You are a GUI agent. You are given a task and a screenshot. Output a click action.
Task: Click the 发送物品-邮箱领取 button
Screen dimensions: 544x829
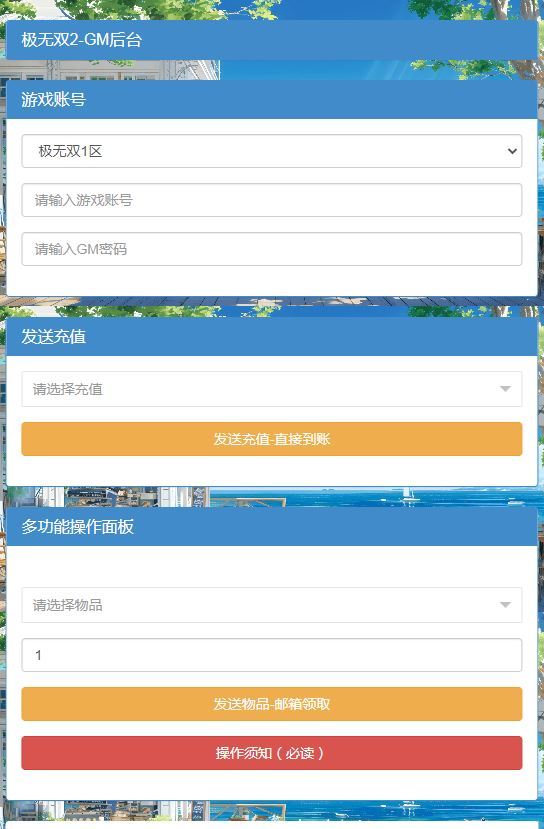click(272, 704)
